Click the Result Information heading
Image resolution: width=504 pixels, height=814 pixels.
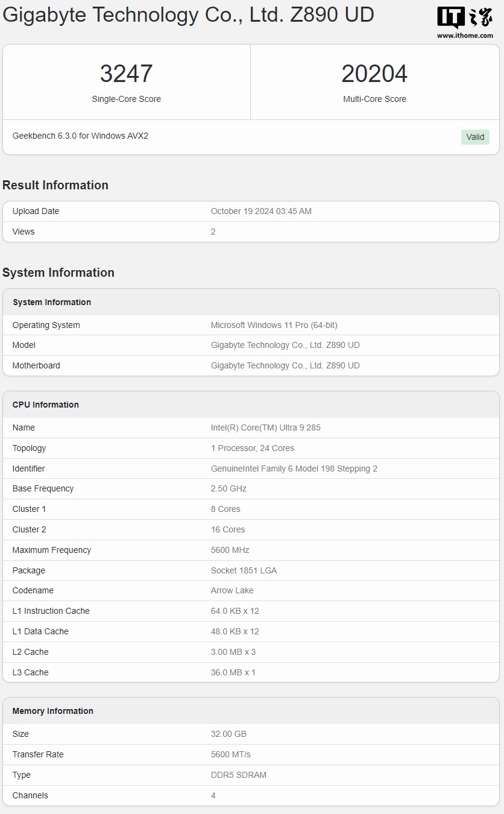(x=55, y=185)
